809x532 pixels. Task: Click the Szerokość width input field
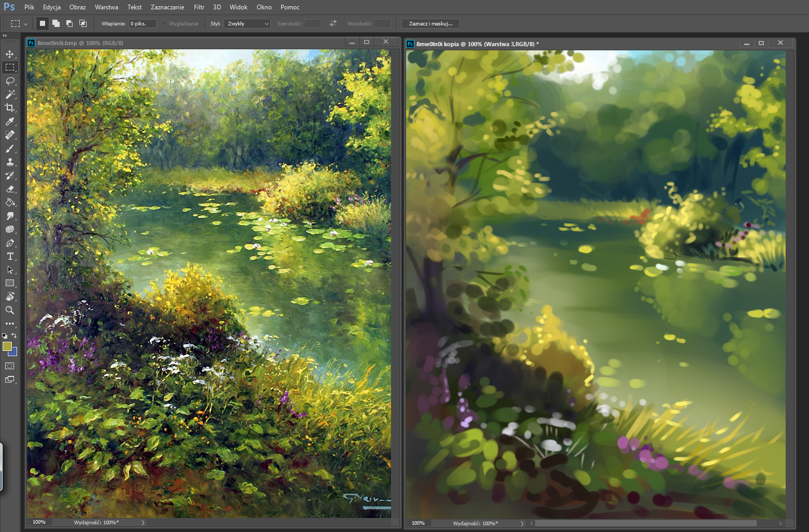[x=313, y=23]
